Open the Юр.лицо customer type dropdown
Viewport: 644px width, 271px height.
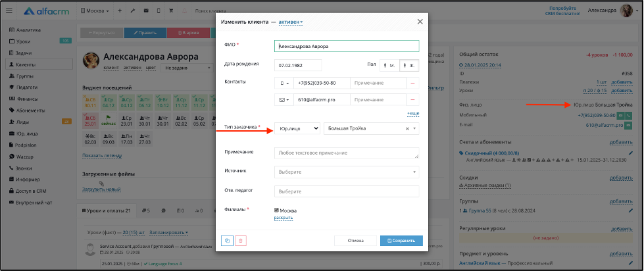297,128
